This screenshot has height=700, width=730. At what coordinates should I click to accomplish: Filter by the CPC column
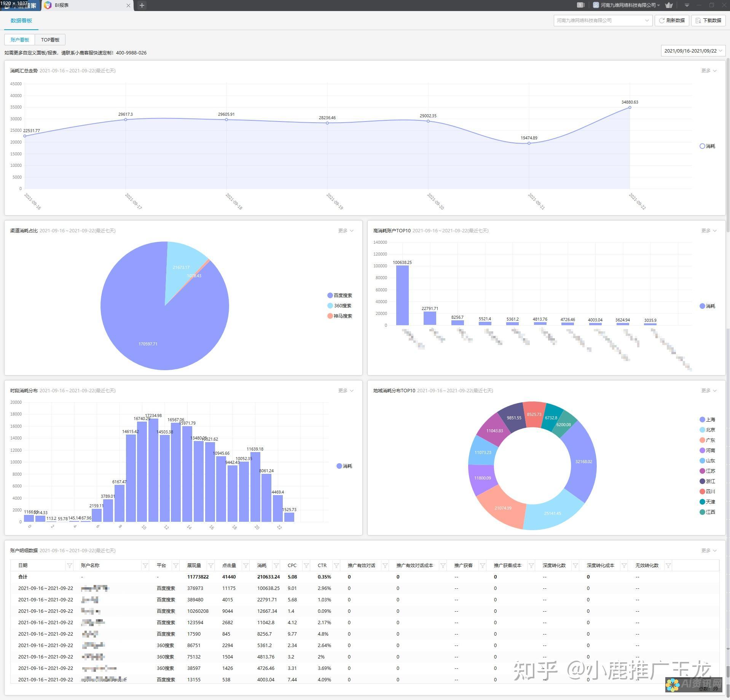306,566
